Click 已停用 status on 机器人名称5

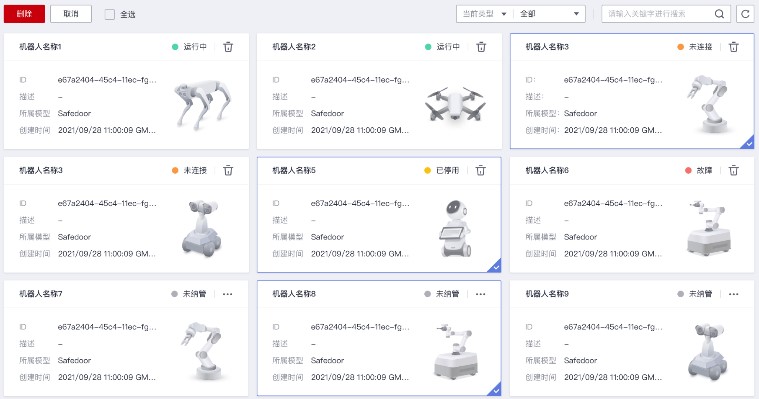coord(442,170)
